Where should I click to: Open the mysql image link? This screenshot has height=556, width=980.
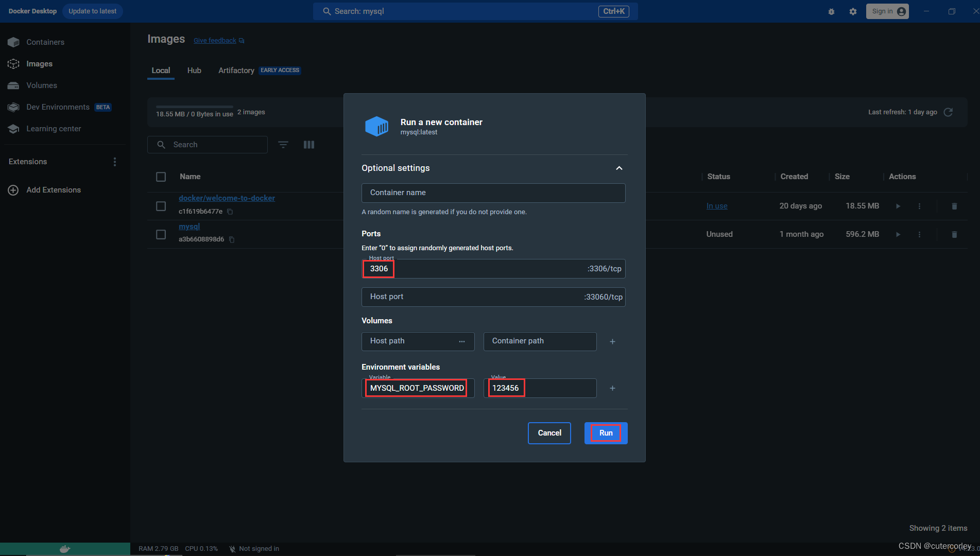[189, 227]
